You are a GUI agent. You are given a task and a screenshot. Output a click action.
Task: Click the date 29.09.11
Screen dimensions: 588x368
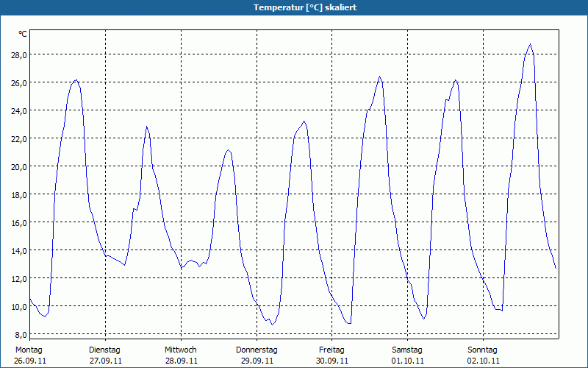(257, 361)
